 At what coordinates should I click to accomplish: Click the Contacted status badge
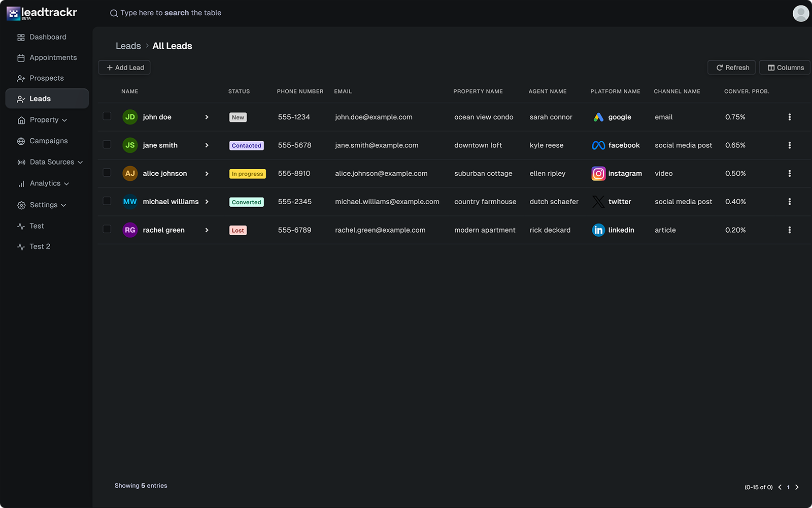(247, 145)
